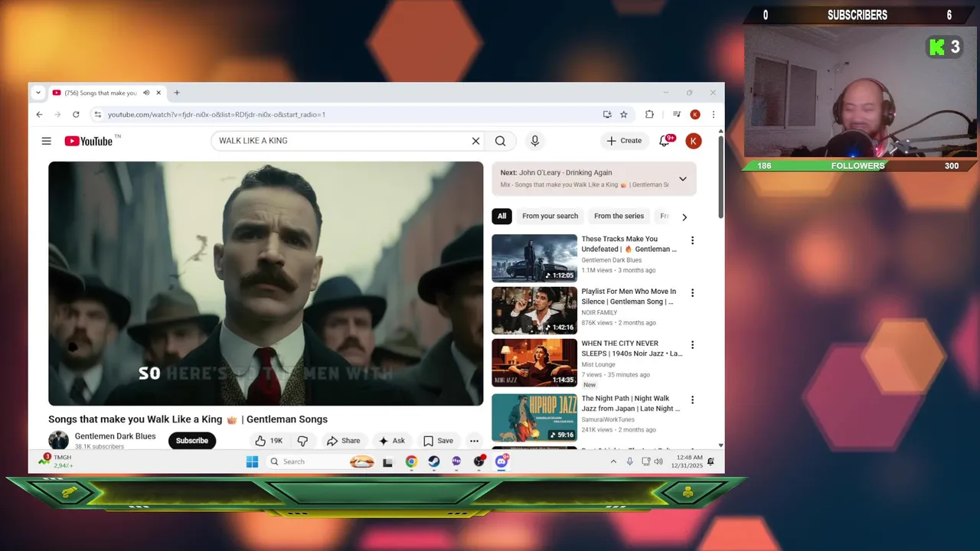Open TMGH stock widget on taskbar
The height and width of the screenshot is (551, 980).
click(x=57, y=461)
